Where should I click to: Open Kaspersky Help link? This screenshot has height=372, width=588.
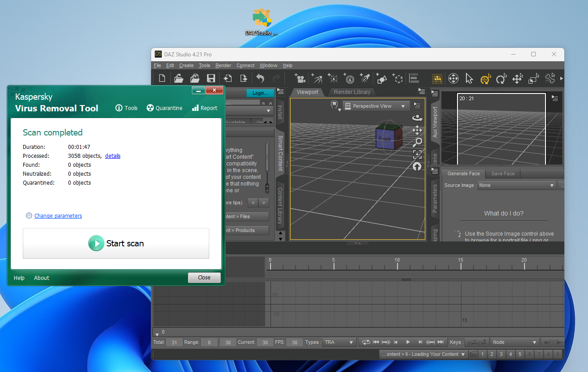(19, 278)
